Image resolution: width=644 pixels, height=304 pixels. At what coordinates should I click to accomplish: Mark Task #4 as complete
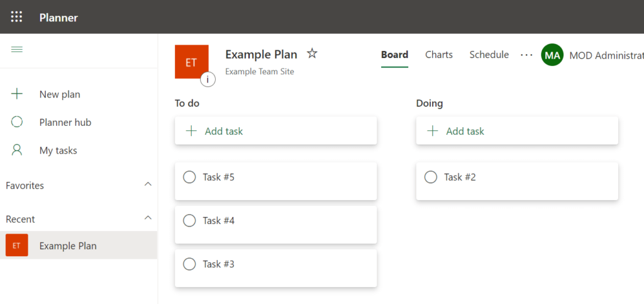coord(189,221)
